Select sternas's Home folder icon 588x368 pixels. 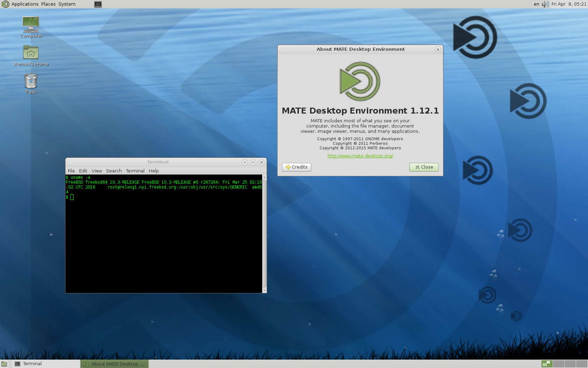point(31,56)
